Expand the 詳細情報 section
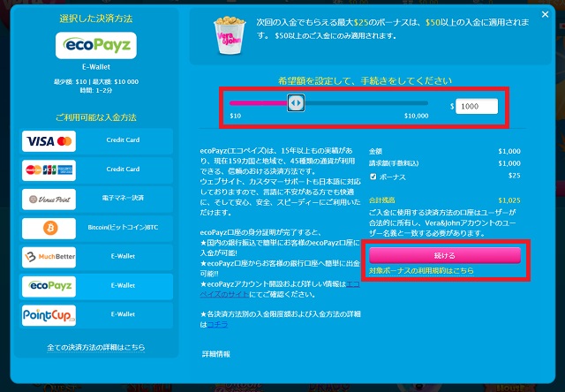Screen dimensions: 565x392 pyautogui.click(x=215, y=354)
